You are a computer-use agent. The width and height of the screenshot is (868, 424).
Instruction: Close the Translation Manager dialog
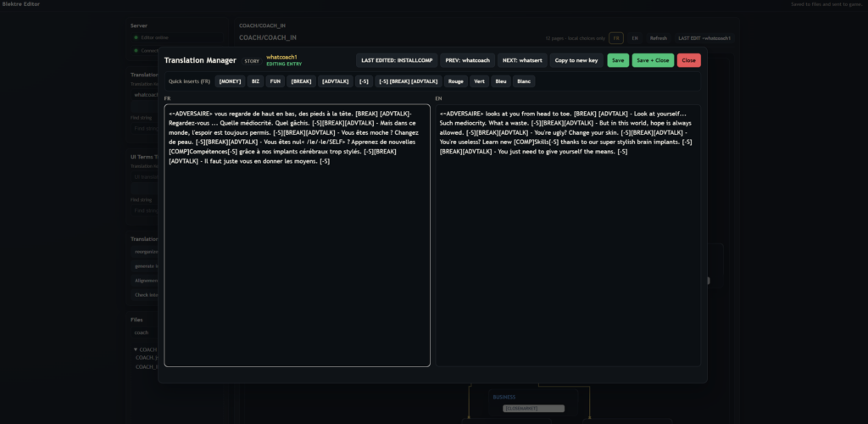click(x=688, y=60)
